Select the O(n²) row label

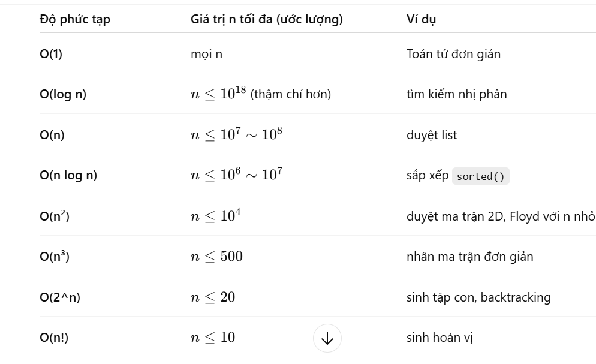55,216
